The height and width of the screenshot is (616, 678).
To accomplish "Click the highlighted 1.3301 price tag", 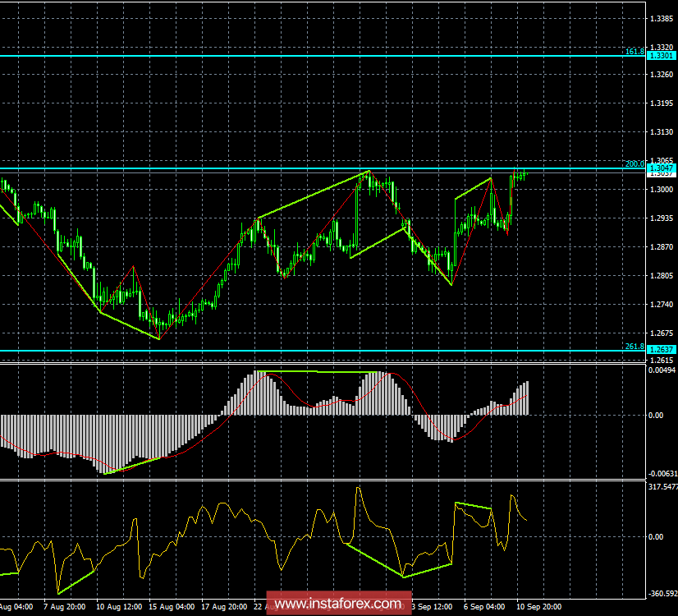I will tap(662, 54).
